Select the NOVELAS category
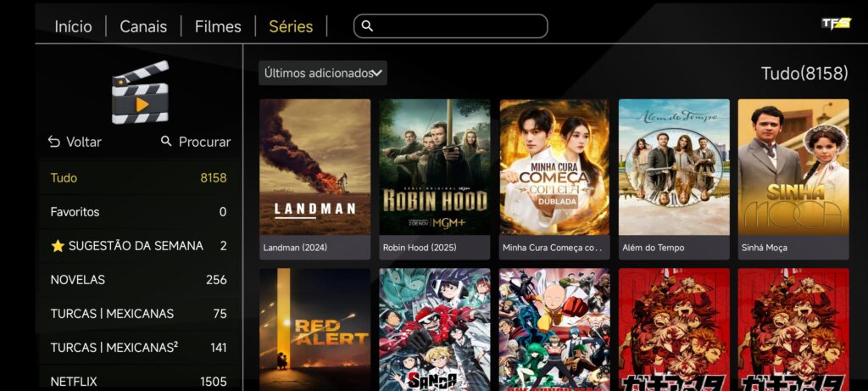 point(140,280)
